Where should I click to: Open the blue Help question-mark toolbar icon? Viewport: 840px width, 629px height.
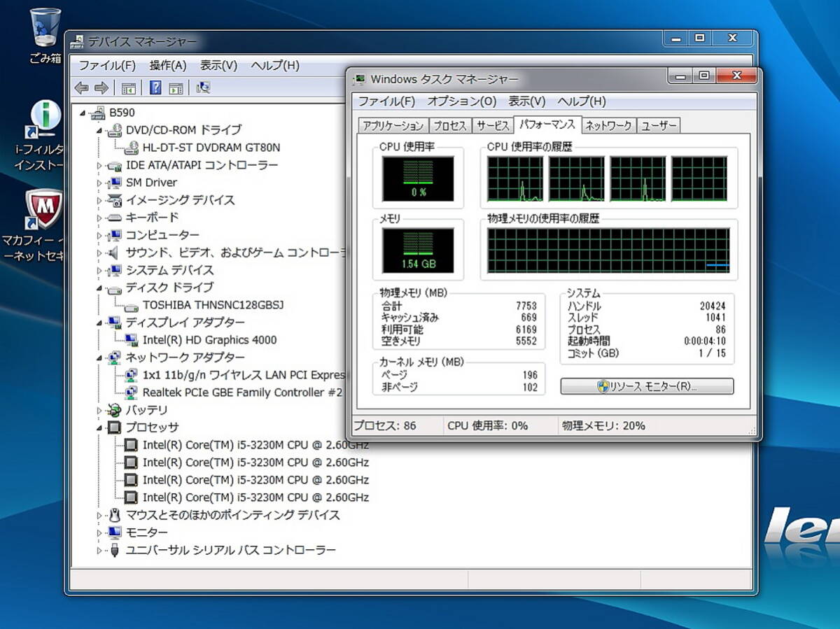155,87
